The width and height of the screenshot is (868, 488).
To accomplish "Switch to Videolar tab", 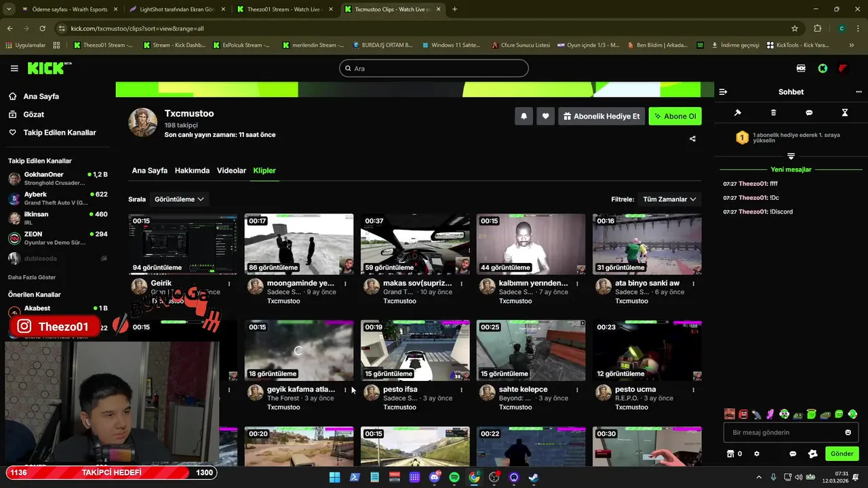I will click(x=231, y=171).
